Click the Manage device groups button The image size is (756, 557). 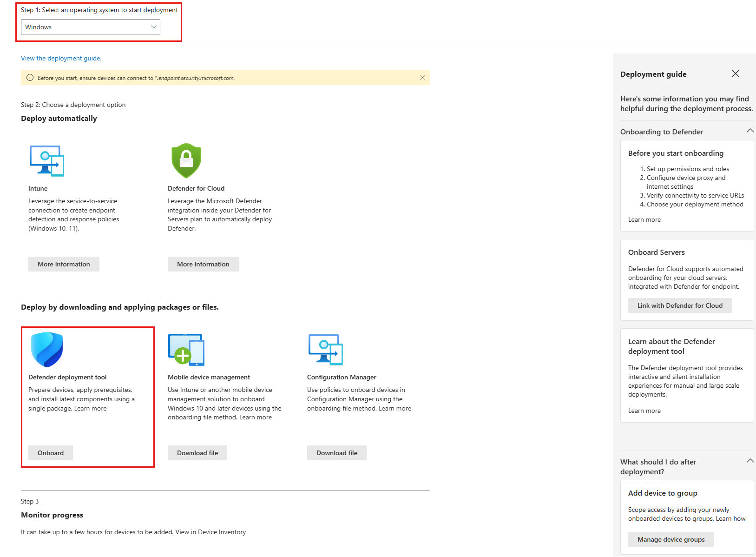(671, 539)
